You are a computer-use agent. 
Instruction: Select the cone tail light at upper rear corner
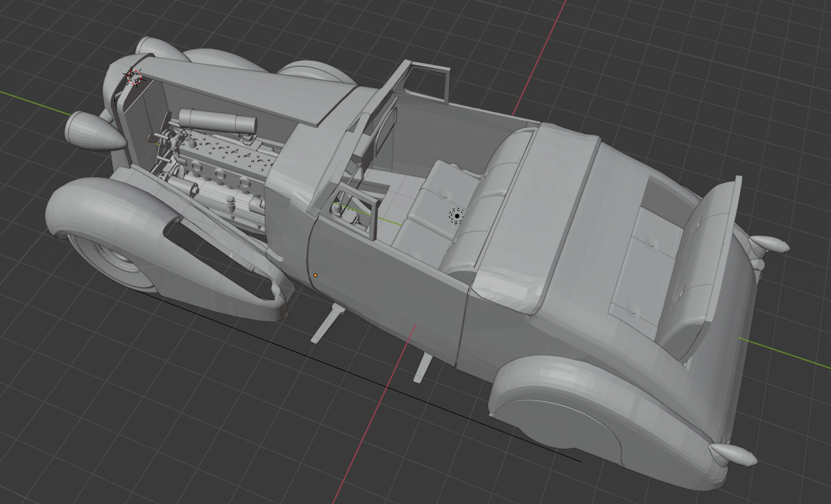pyautogui.click(x=770, y=244)
